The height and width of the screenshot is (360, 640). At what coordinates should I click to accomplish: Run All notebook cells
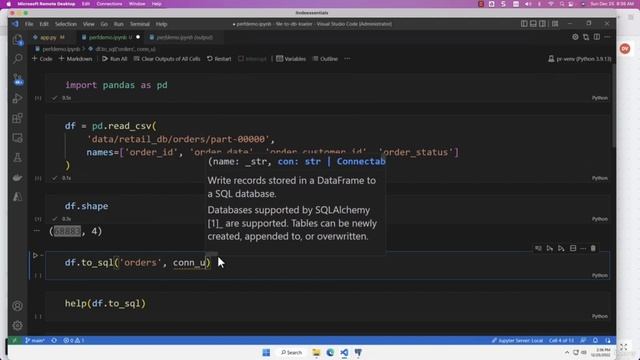tap(114, 59)
